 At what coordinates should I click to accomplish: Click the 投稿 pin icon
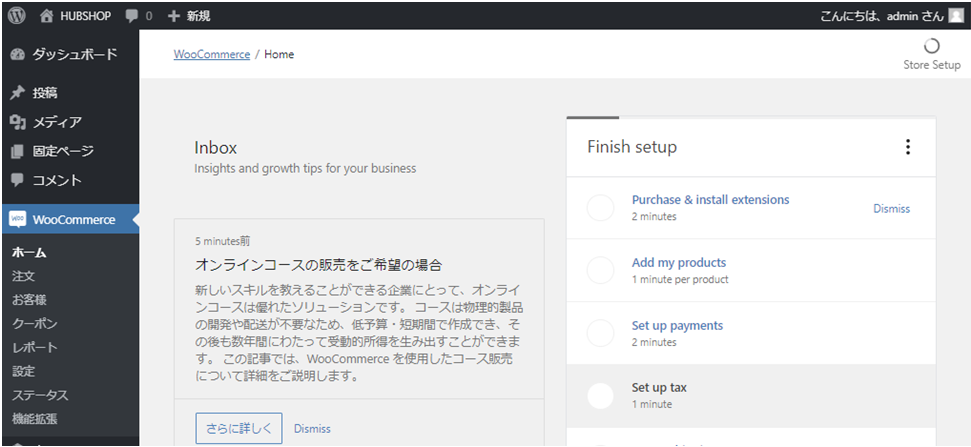point(17,93)
